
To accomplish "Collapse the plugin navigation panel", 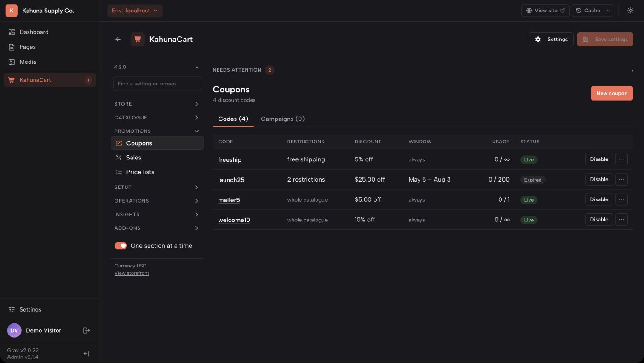I will pyautogui.click(x=197, y=67).
